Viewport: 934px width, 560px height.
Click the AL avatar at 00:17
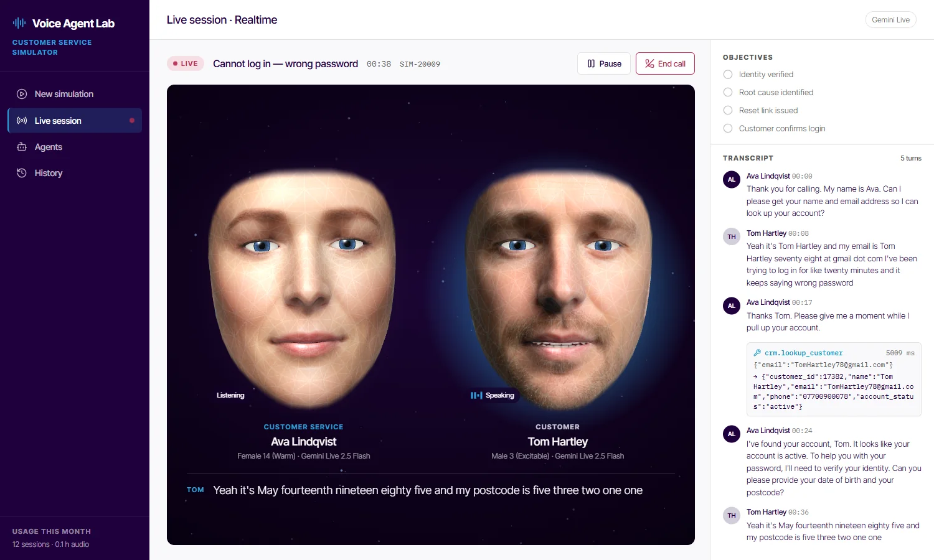[732, 306]
